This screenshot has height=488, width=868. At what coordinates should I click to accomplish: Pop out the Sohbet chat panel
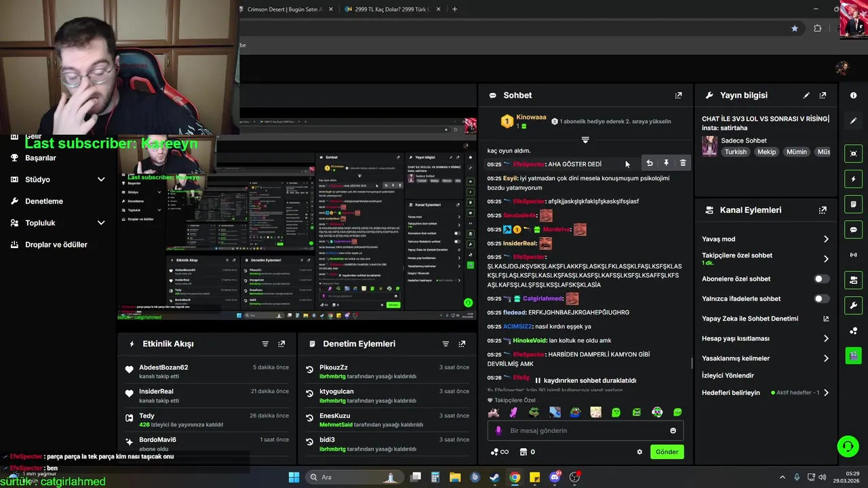(x=678, y=96)
